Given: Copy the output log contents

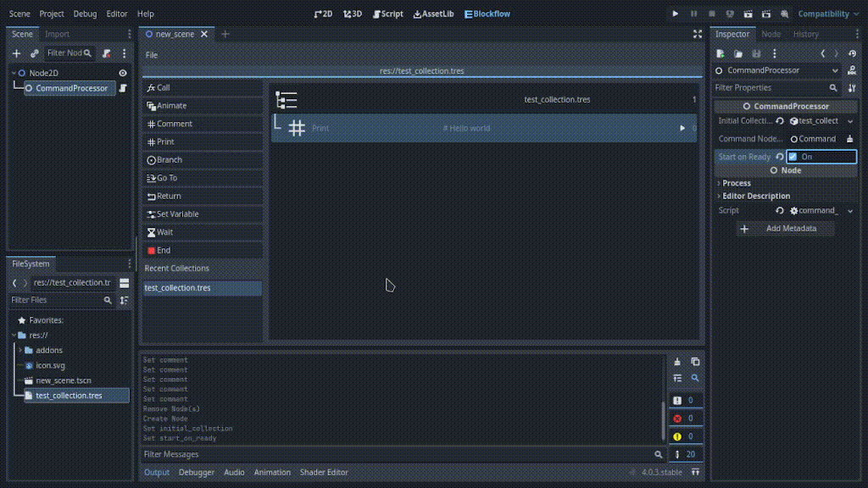Looking at the screenshot, I should coord(695,362).
